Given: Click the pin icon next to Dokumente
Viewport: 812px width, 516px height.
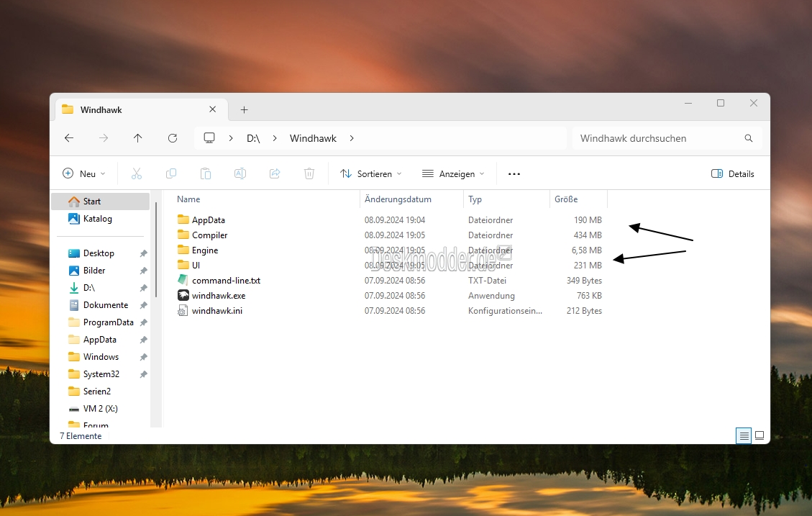Looking at the screenshot, I should coord(143,305).
